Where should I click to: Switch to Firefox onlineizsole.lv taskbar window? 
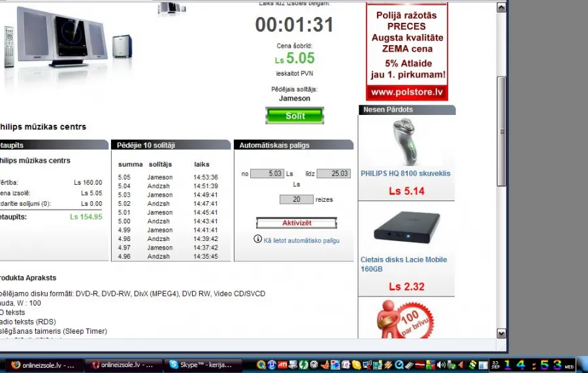tap(44, 365)
